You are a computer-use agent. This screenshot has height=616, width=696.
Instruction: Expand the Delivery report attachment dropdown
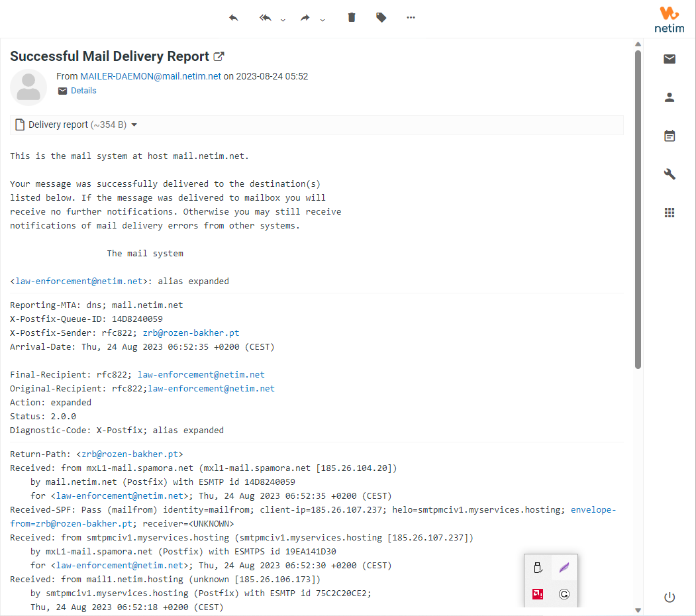click(x=134, y=125)
